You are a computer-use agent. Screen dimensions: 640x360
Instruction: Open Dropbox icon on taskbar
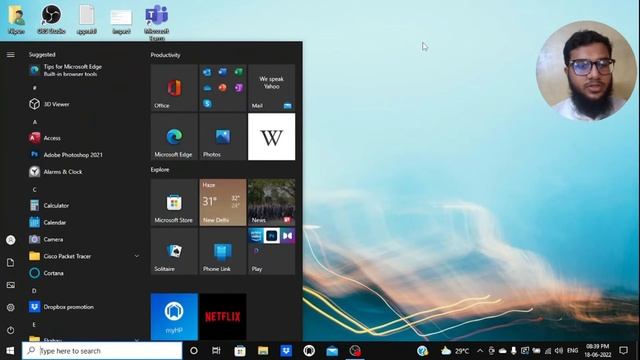coord(286,351)
